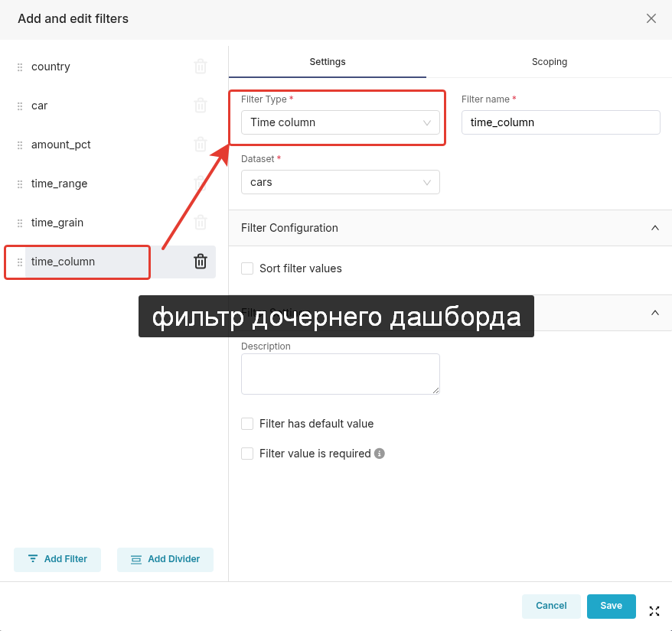This screenshot has height=631, width=672.
Task: Collapse the Filter Configuration section
Action: pos(654,227)
